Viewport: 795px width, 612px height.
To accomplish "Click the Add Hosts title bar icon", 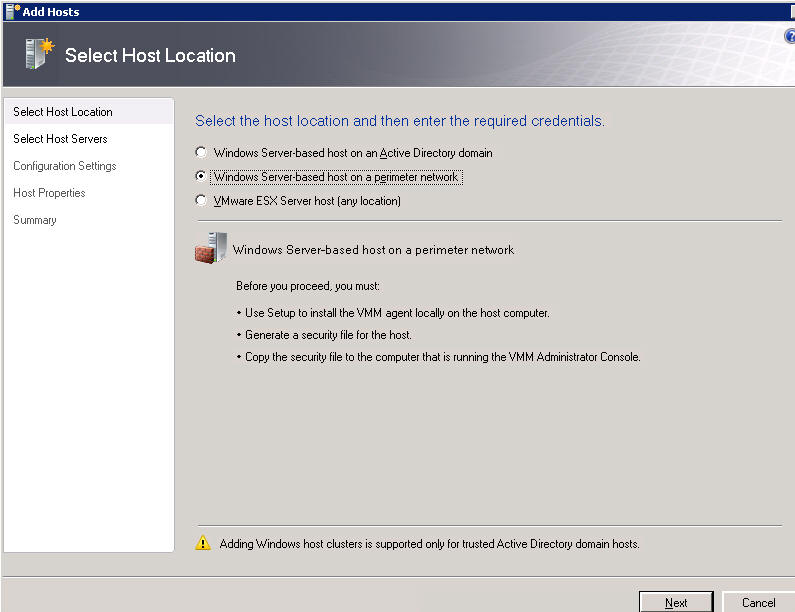I will [x=12, y=11].
